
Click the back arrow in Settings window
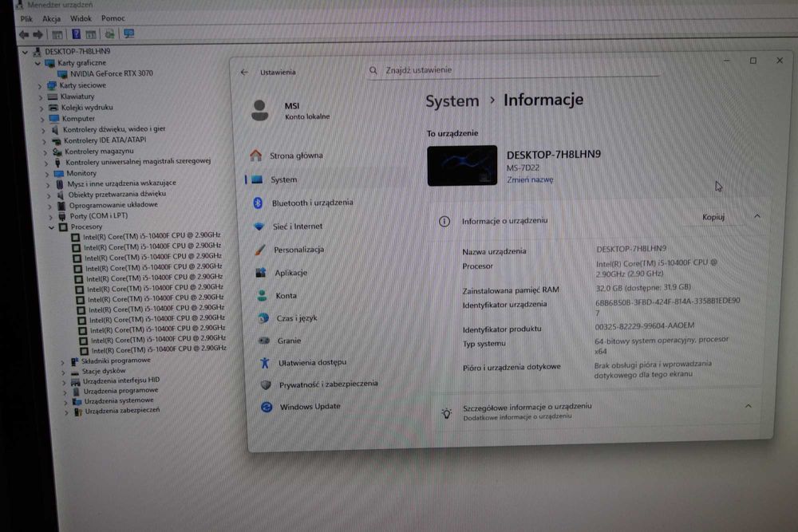point(244,73)
